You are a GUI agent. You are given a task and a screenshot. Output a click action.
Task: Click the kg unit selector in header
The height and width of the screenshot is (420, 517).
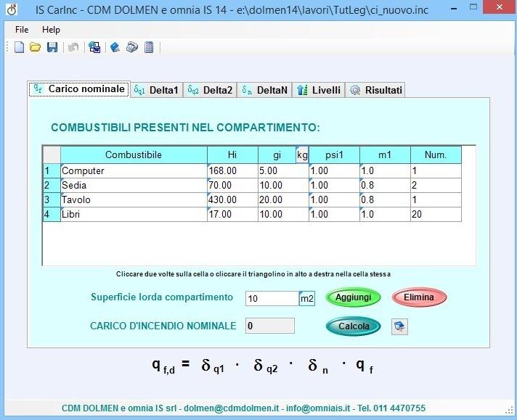[x=302, y=155]
